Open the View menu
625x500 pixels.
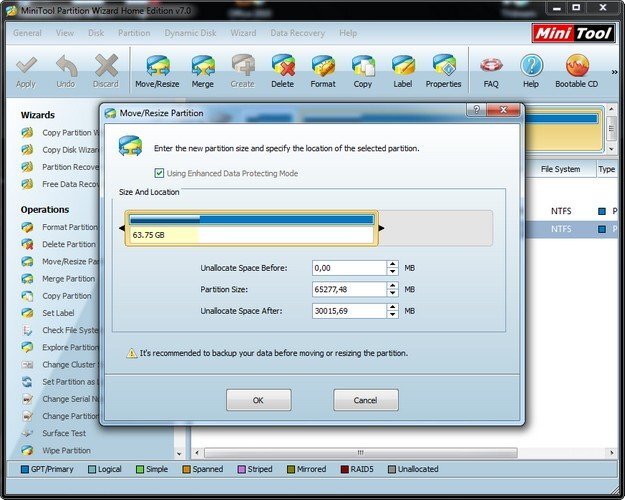click(x=65, y=33)
